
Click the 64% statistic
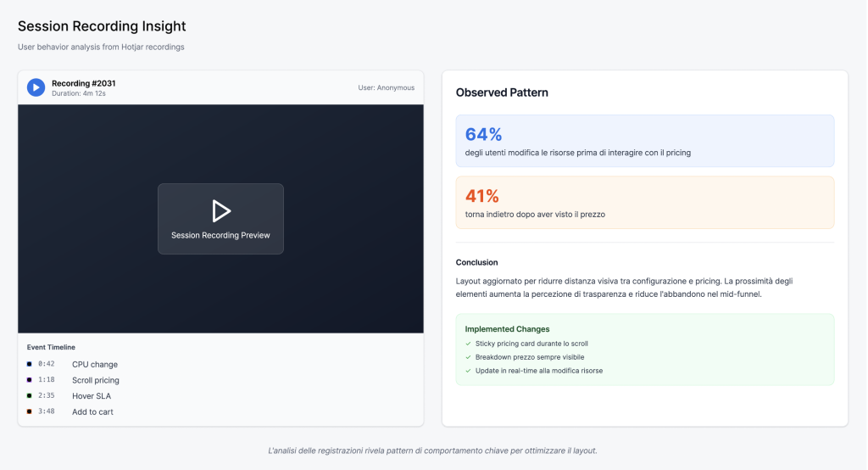coord(483,134)
